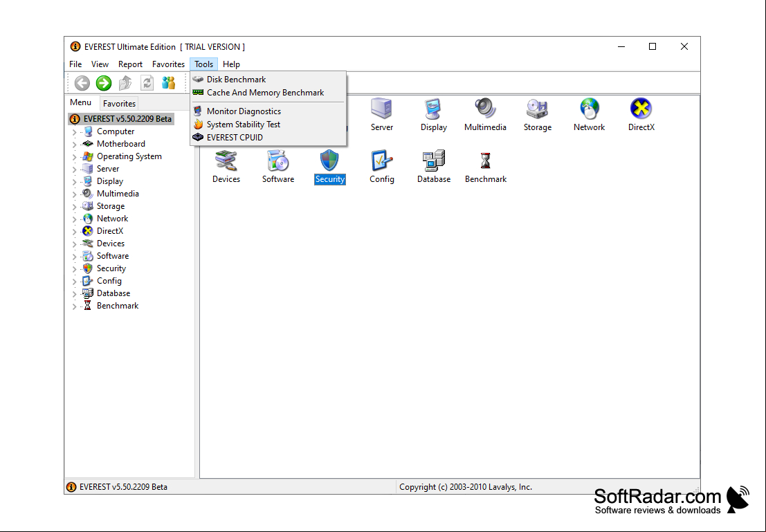Image resolution: width=766 pixels, height=532 pixels.
Task: Select Config in the tree
Action: [109, 281]
